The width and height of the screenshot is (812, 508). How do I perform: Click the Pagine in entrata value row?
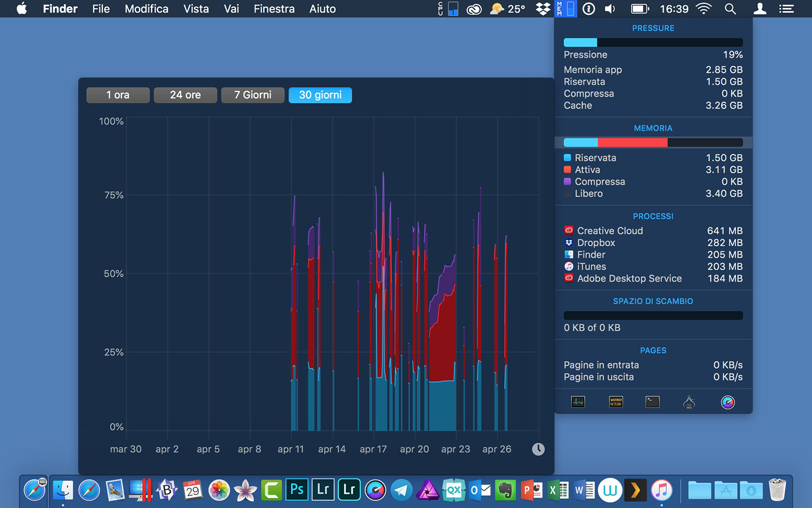pos(653,365)
